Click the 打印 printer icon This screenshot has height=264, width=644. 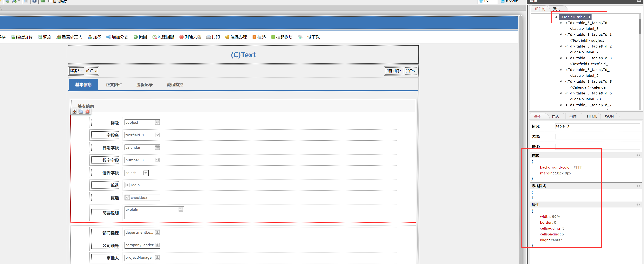208,37
